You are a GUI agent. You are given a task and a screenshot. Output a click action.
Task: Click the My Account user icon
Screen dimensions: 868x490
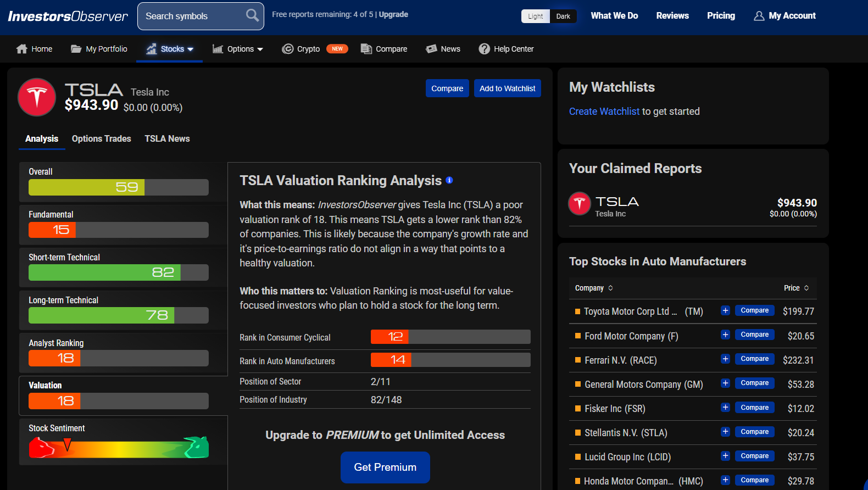pyautogui.click(x=759, y=16)
